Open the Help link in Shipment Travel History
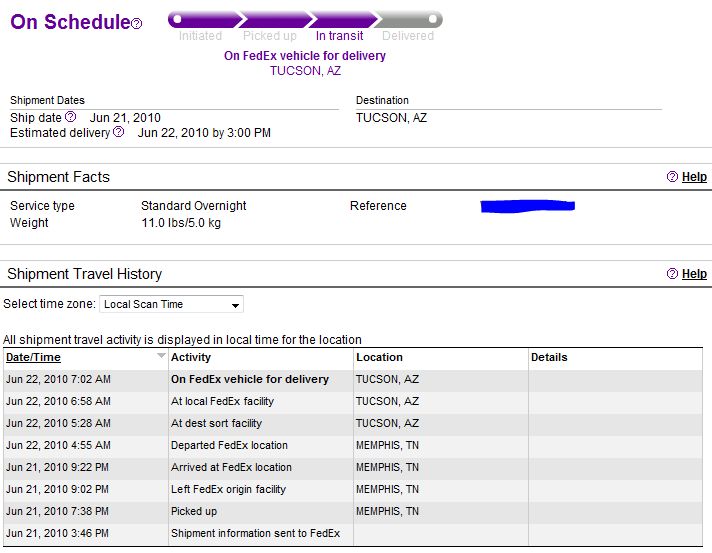This screenshot has height=553, width=712. (x=694, y=274)
